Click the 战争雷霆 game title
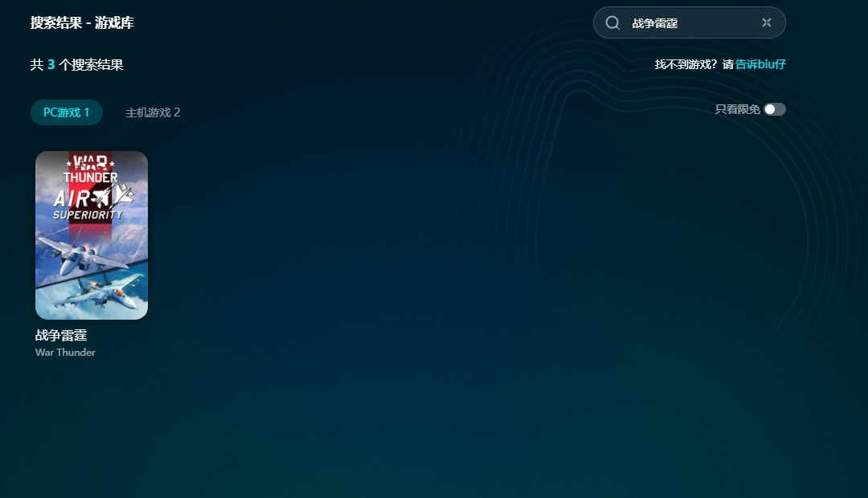868x498 pixels. [x=61, y=335]
